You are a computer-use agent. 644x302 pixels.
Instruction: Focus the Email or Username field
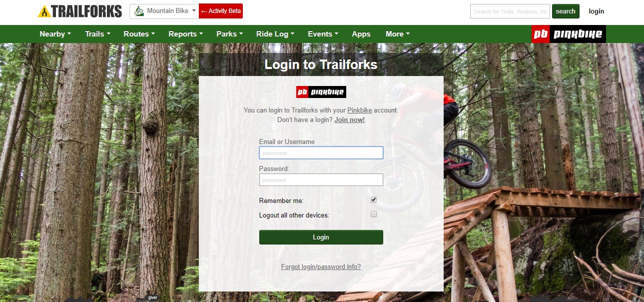point(321,153)
